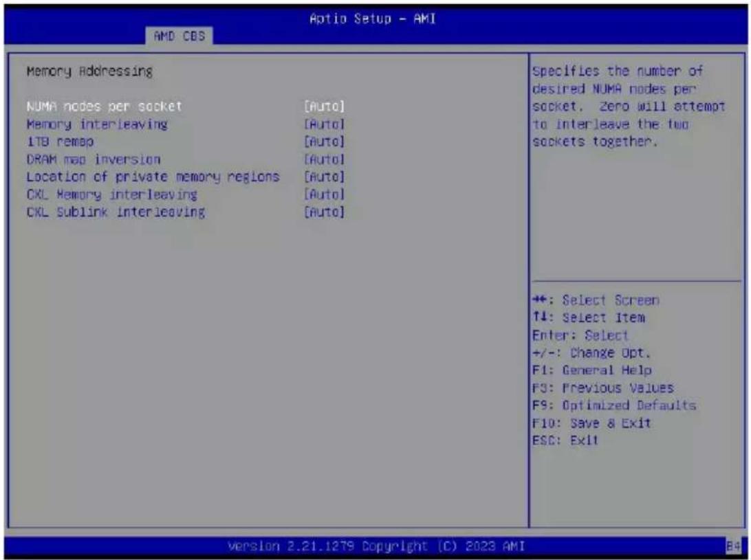Select Memory interleaving setting
The width and height of the screenshot is (751, 560).
point(97,124)
